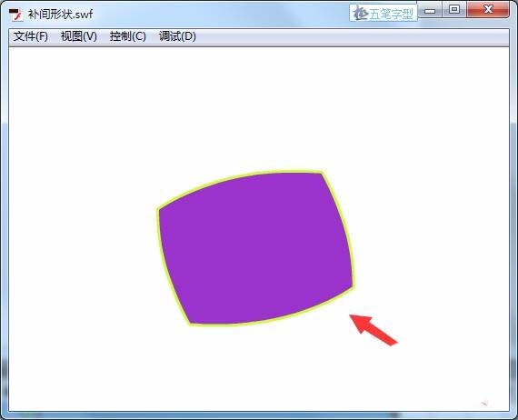The height and width of the screenshot is (420, 518).
Task: Open the 视图(V) menu
Action: 79,36
